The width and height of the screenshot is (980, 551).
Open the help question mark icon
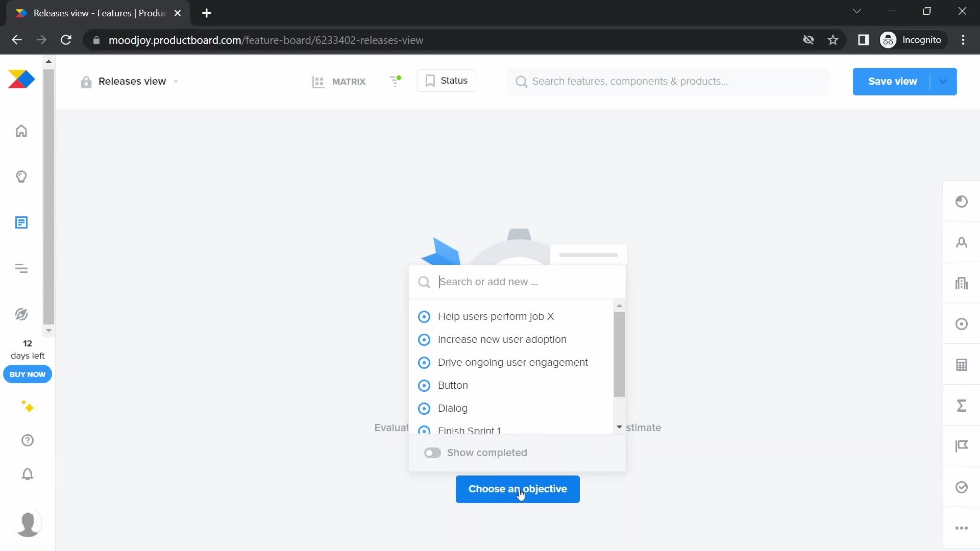[x=28, y=440]
